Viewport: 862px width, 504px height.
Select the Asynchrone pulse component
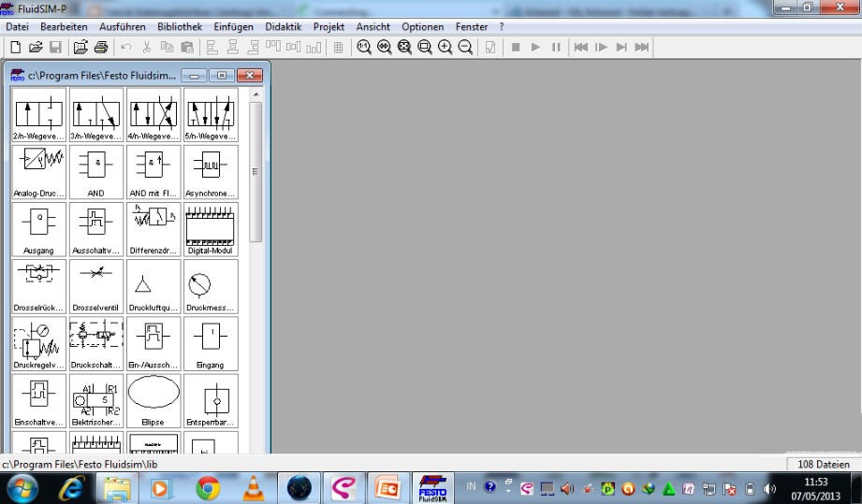click(211, 172)
